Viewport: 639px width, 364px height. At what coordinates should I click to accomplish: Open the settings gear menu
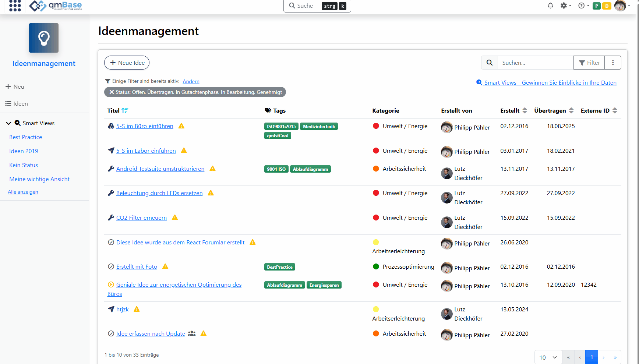coord(565,6)
